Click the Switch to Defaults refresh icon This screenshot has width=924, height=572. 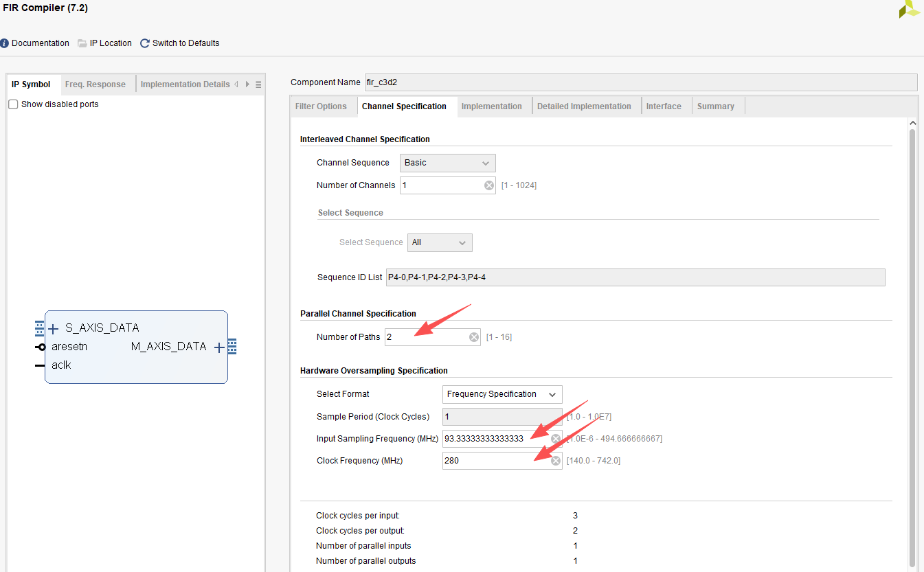tap(145, 43)
